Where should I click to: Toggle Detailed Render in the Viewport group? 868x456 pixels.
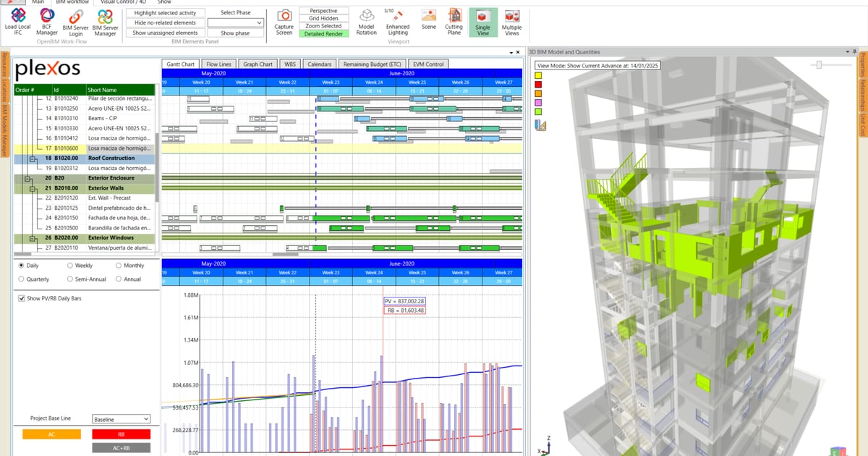323,33
